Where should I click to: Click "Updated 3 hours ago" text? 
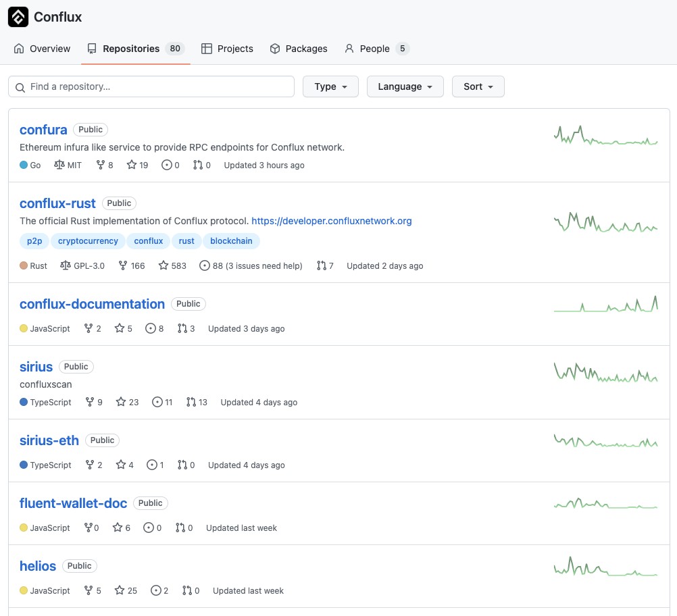point(264,165)
